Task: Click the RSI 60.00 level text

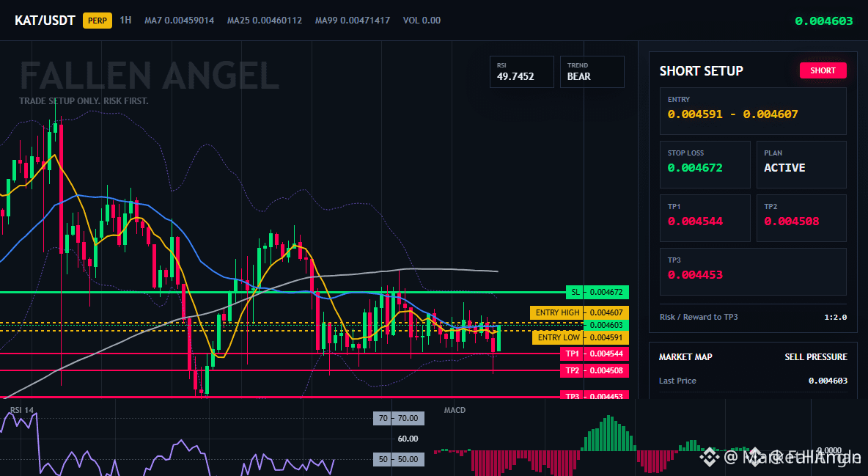Action: pos(408,439)
